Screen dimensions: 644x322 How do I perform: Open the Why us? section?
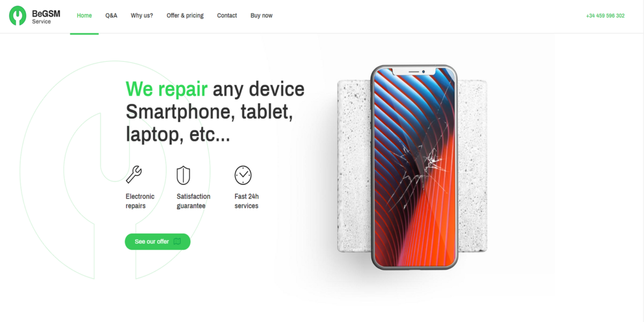tap(142, 16)
